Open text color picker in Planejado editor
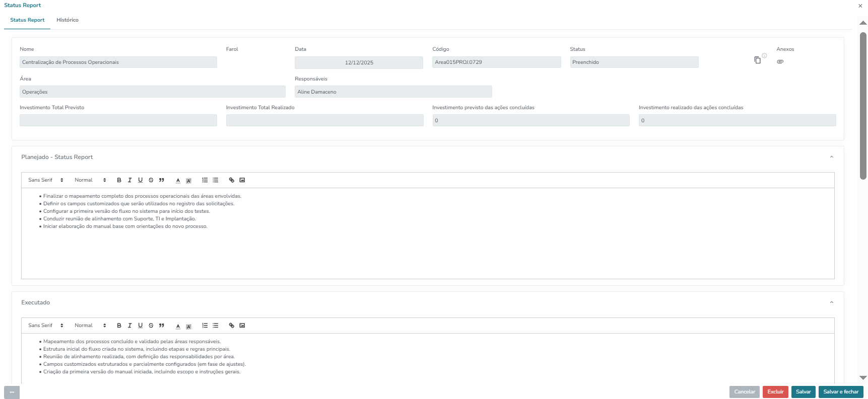This screenshot has width=868, height=399. [x=178, y=180]
